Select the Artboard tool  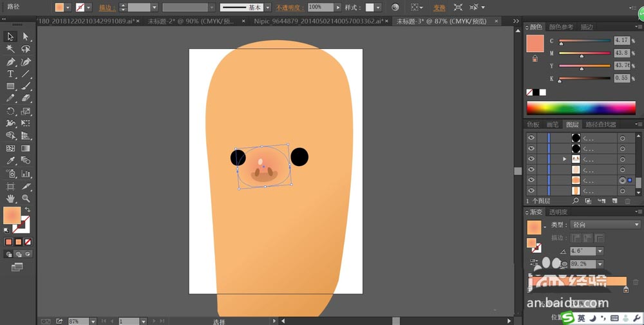click(x=10, y=186)
